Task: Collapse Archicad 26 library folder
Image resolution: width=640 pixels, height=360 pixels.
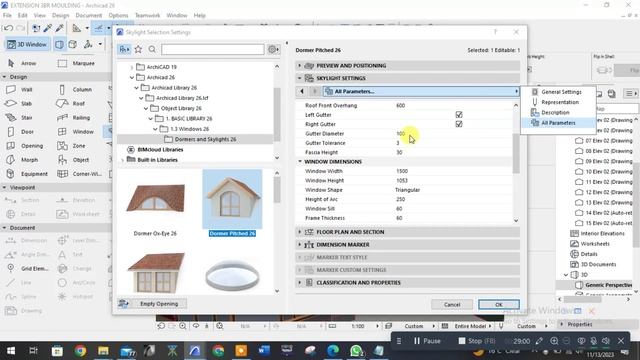Action: (131, 78)
